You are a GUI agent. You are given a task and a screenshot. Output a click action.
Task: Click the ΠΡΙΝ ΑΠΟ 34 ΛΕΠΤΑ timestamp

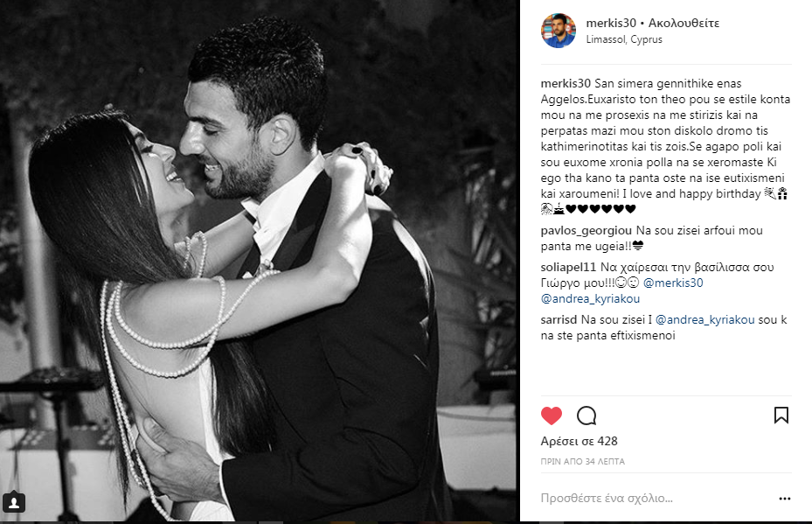[x=583, y=461]
